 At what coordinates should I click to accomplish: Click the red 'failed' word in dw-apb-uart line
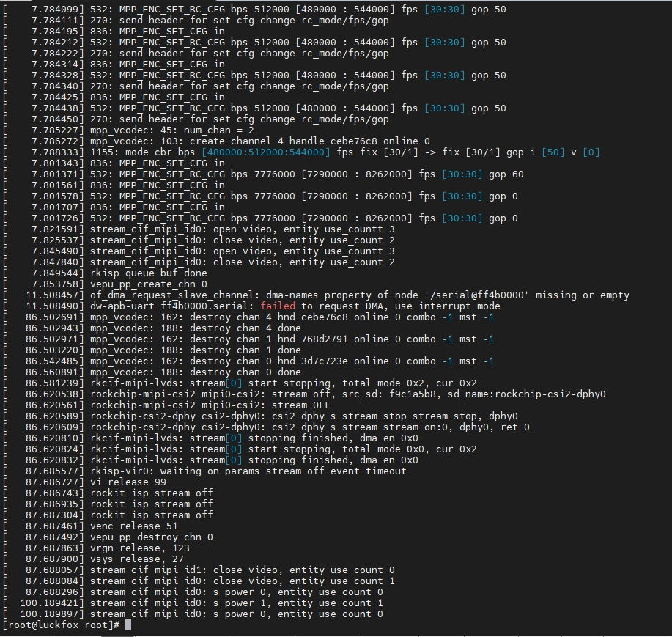coord(278,306)
